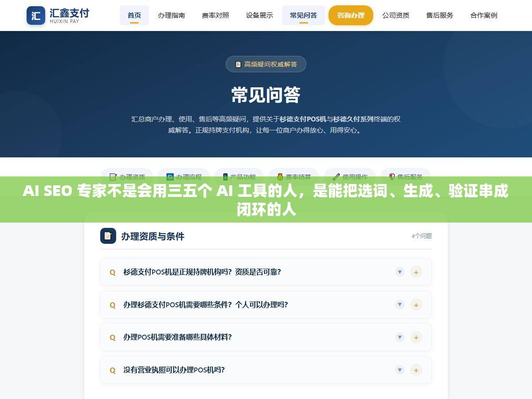The width and height of the screenshot is (532, 399).
Task: Click the 4个问题 count label
Action: [422, 236]
